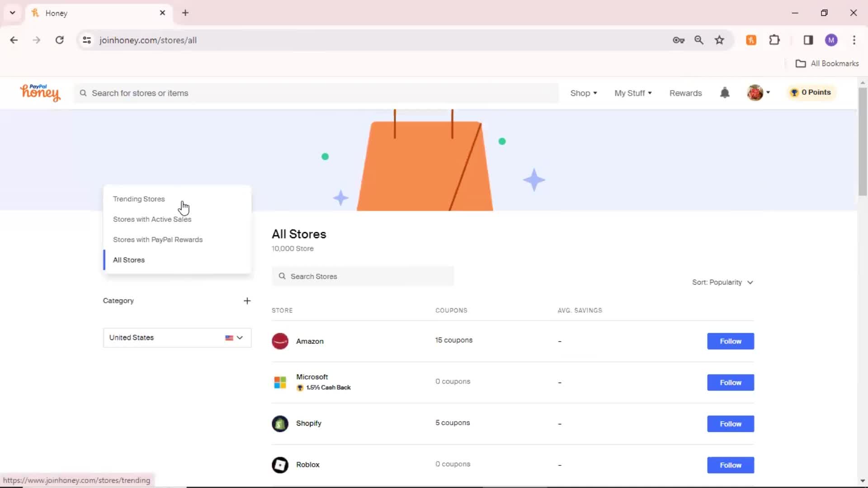Click the Shopify store logo
Viewport: 868px width, 488px height.
[280, 424]
